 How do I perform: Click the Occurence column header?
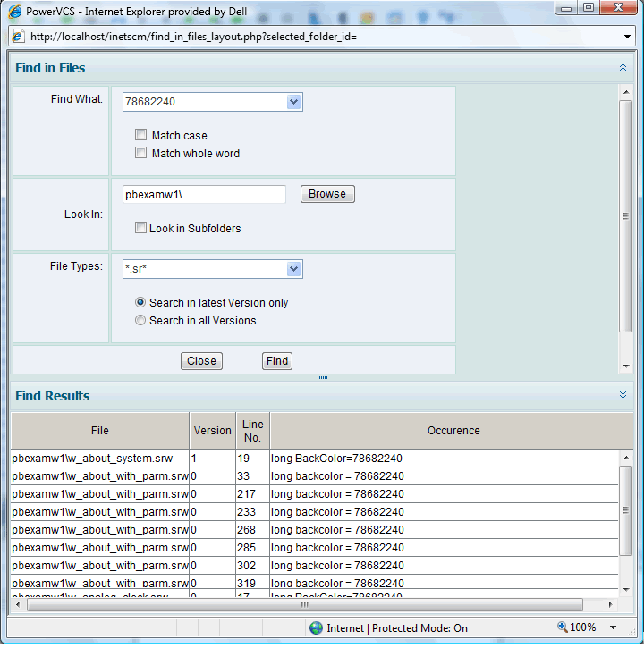453,431
